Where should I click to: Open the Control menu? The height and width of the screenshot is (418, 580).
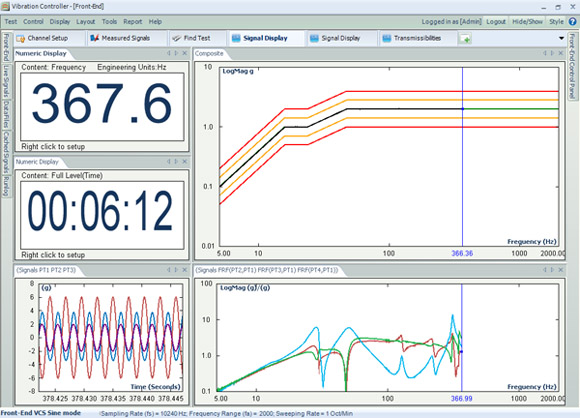click(x=33, y=21)
